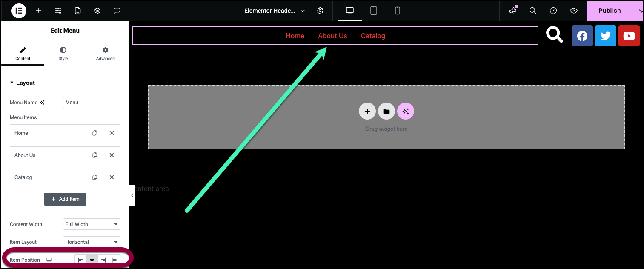This screenshot has height=269, width=644.
Task: Open the Finder search icon in top bar
Action: 532,11
